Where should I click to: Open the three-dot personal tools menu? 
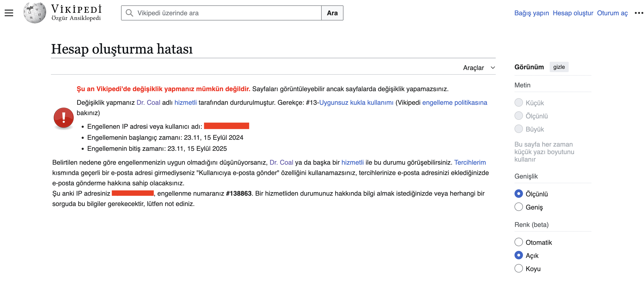[639, 13]
